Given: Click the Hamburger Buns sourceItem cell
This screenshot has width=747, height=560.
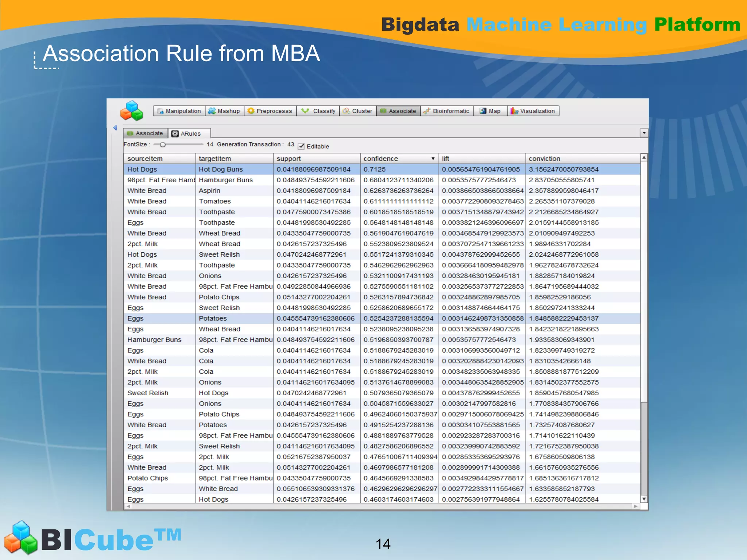Looking at the screenshot, I should (159, 340).
